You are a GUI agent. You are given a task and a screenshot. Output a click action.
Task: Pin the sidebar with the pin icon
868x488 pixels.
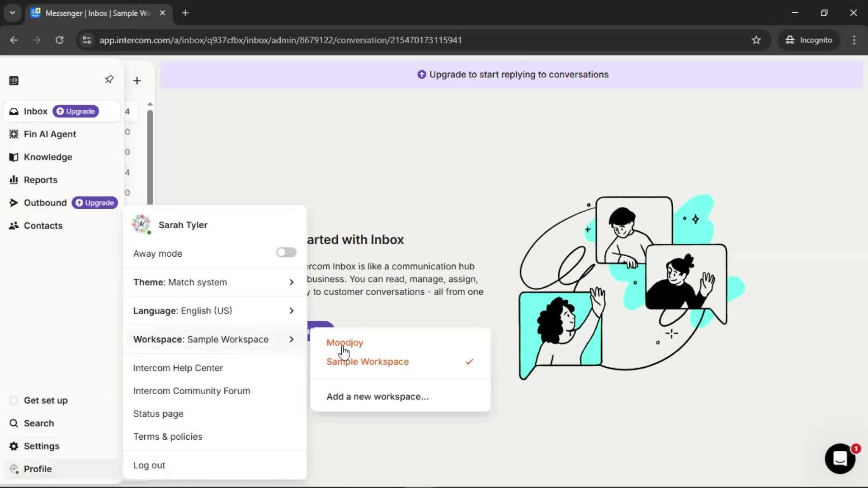tap(109, 80)
